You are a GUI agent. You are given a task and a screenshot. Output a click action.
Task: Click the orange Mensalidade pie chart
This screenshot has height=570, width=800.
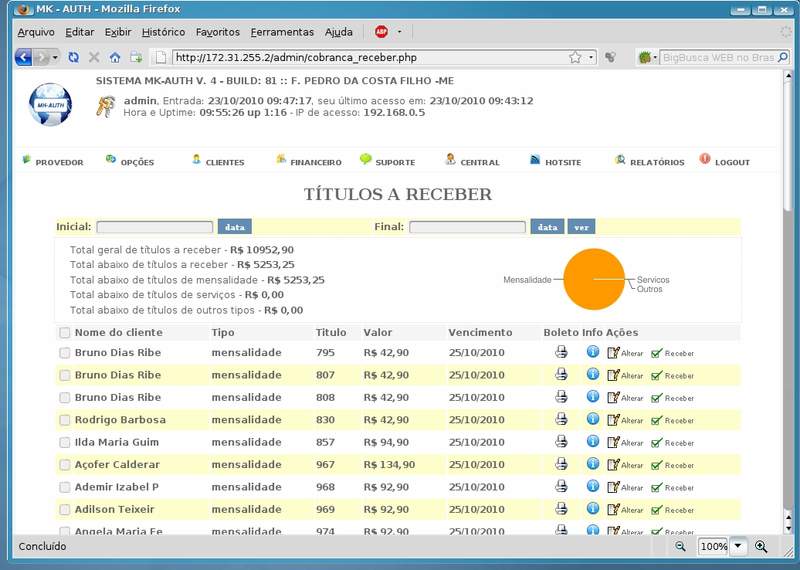594,279
